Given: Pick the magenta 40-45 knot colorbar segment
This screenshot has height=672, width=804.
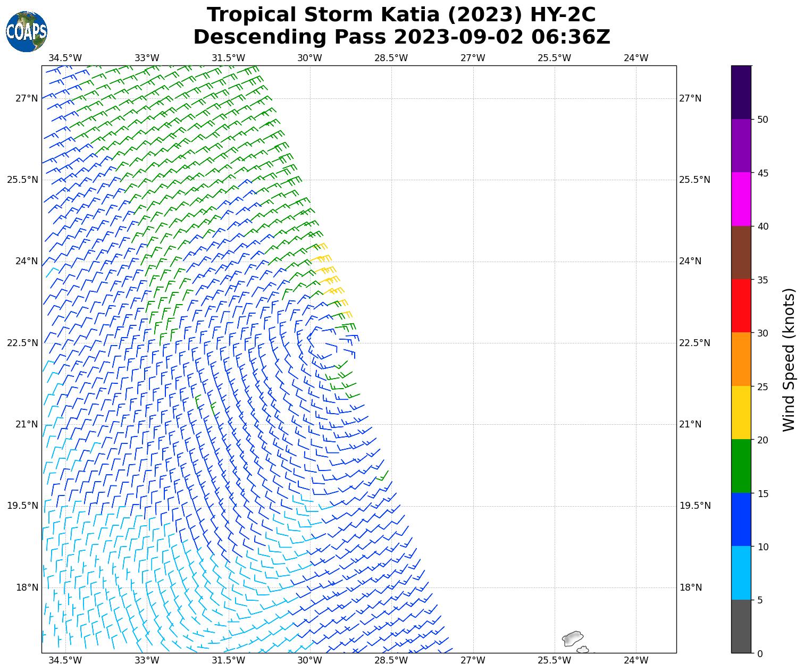Looking at the screenshot, I should click(x=741, y=199).
